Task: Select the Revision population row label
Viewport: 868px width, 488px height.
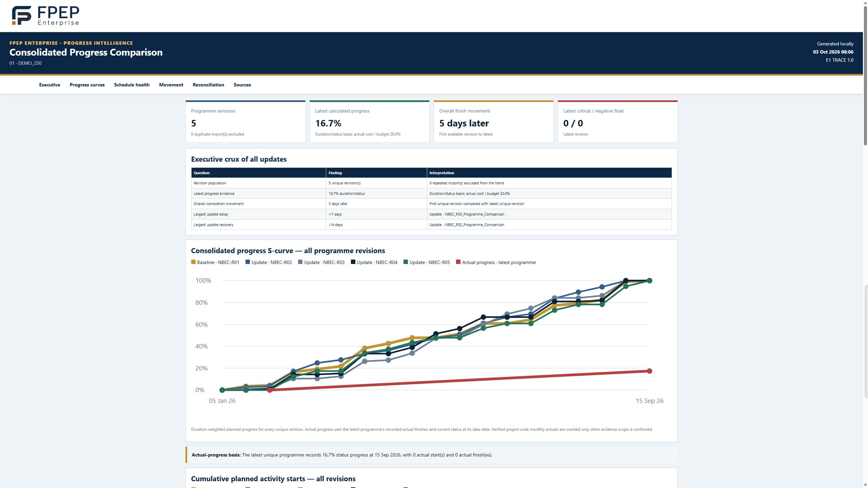Action: 210,183
